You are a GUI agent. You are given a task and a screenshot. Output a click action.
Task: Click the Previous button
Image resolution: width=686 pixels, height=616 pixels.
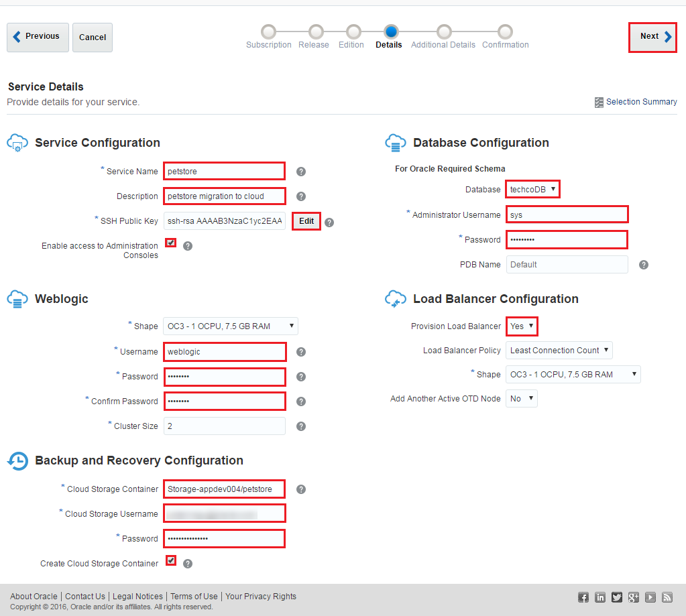[x=38, y=37]
